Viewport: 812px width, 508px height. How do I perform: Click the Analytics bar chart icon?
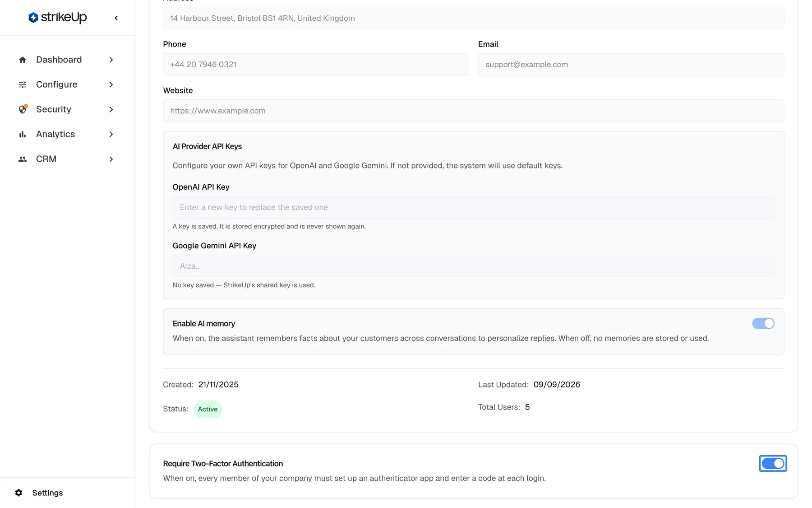coord(23,134)
